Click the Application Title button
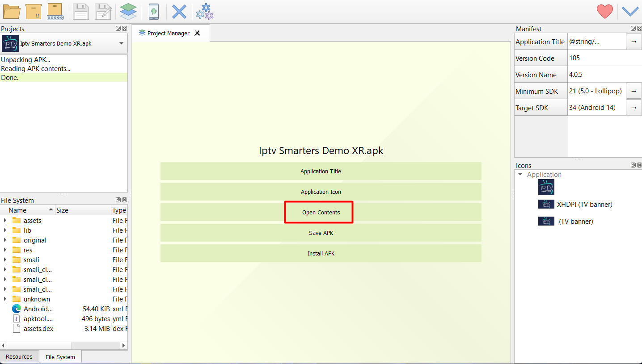Screen dimensions: 642x364 (x=321, y=171)
